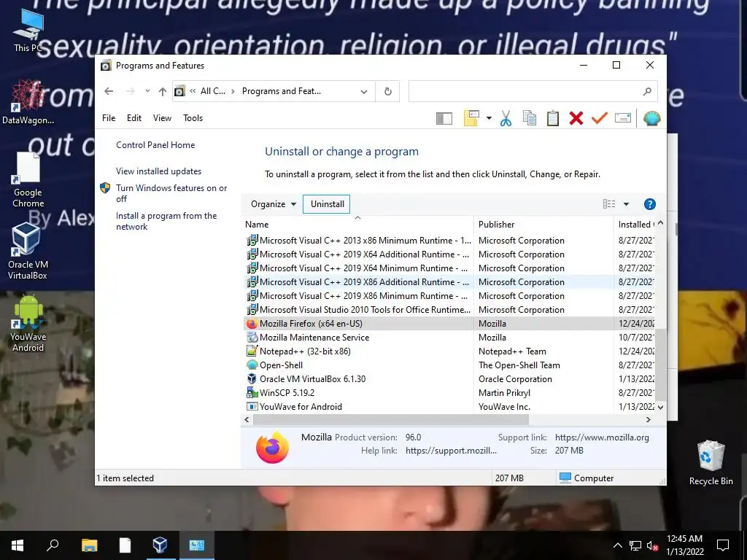Viewport: 747px width, 560px height.
Task: Click the horizontal scrollbar right arrow
Action: click(648, 419)
